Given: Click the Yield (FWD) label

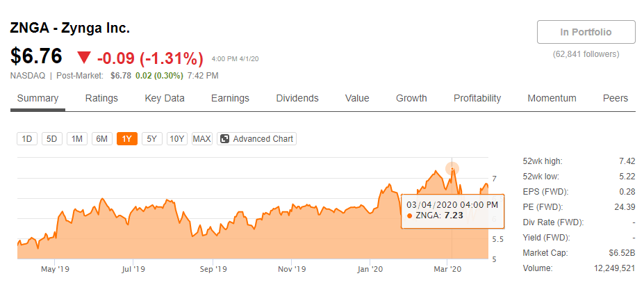Looking at the screenshot, I should (x=547, y=238).
